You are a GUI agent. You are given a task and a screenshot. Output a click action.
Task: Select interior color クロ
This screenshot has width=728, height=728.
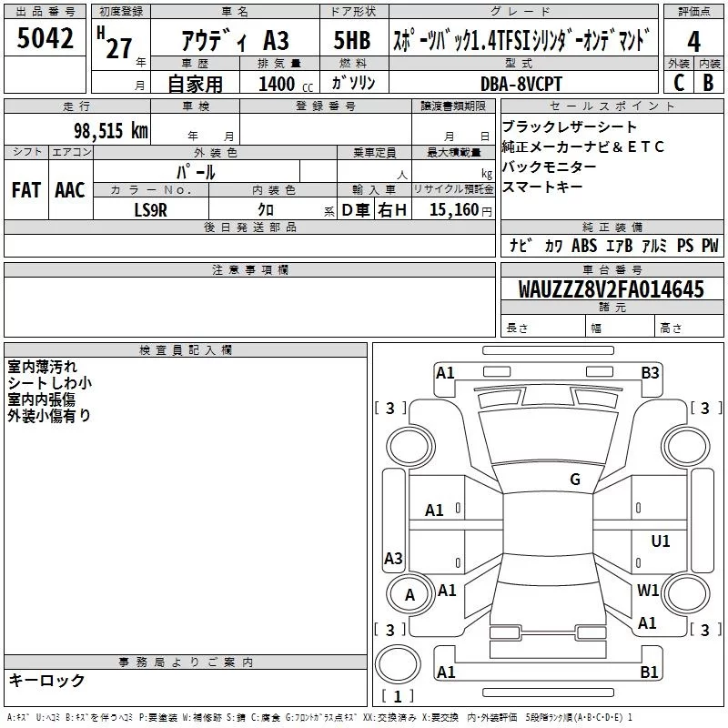[266, 210]
